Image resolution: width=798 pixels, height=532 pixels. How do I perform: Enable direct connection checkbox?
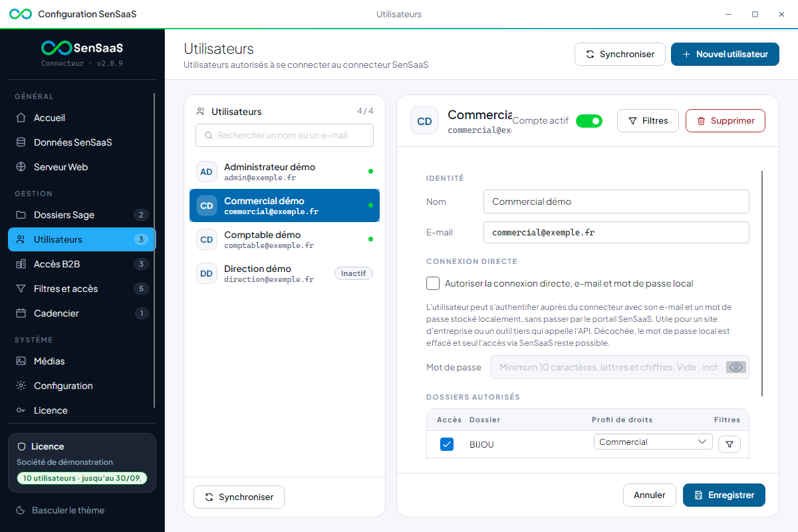433,283
